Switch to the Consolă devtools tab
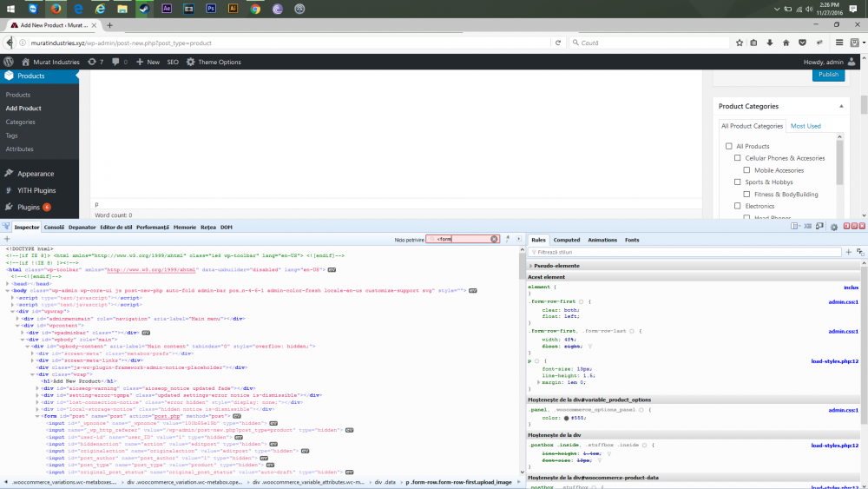Screen dimensions: 868x489 [x=54, y=227]
